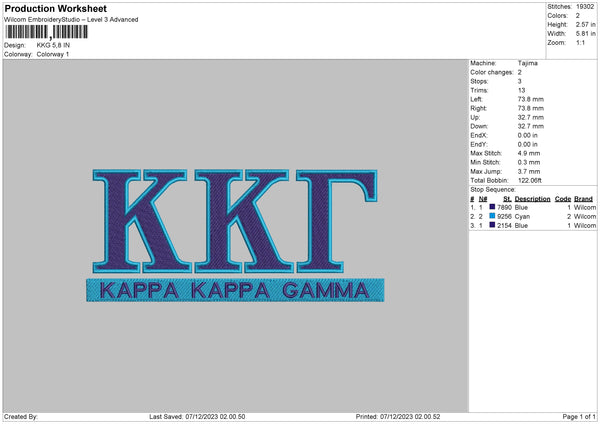This screenshot has width=600, height=424.
Task: Click the Code column header
Action: tap(563, 198)
